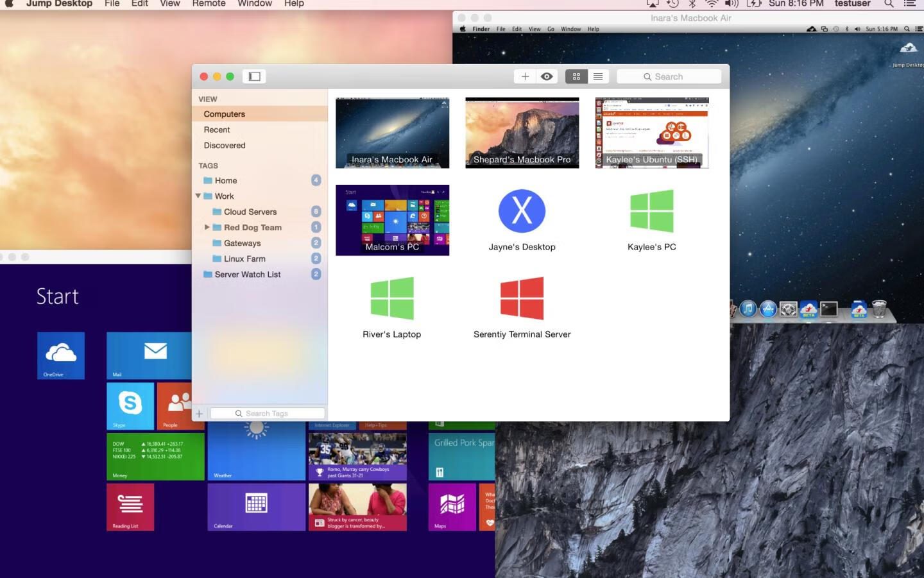This screenshot has width=924, height=578.
Task: Open Kaylee's PC Windows icon
Action: point(651,211)
